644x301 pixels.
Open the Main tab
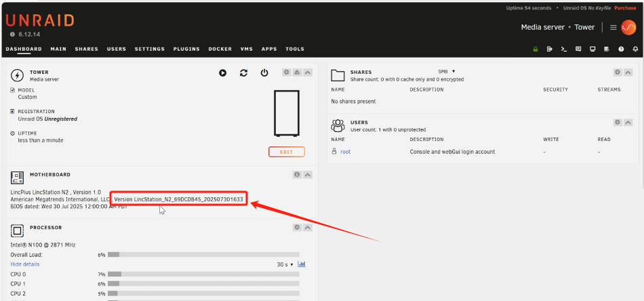[x=58, y=49]
